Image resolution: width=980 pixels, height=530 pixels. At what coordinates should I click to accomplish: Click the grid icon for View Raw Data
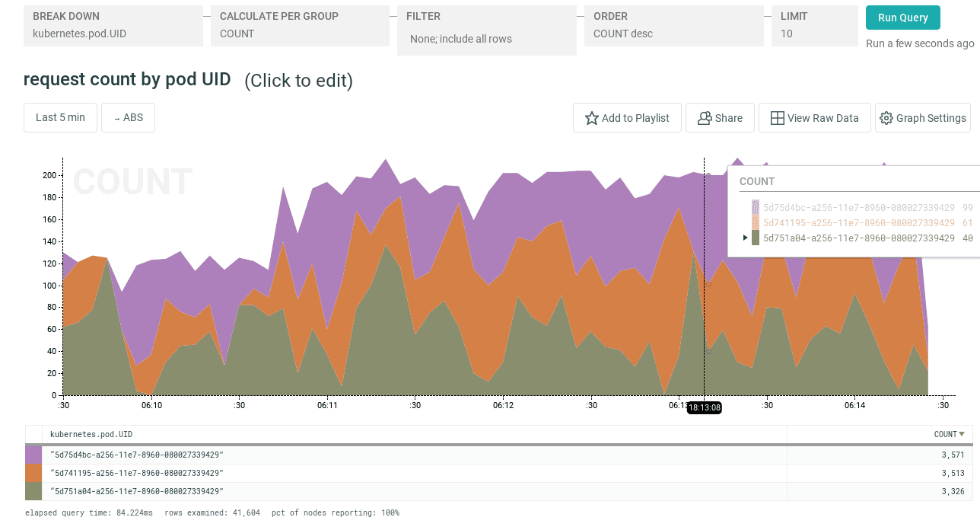(x=777, y=118)
